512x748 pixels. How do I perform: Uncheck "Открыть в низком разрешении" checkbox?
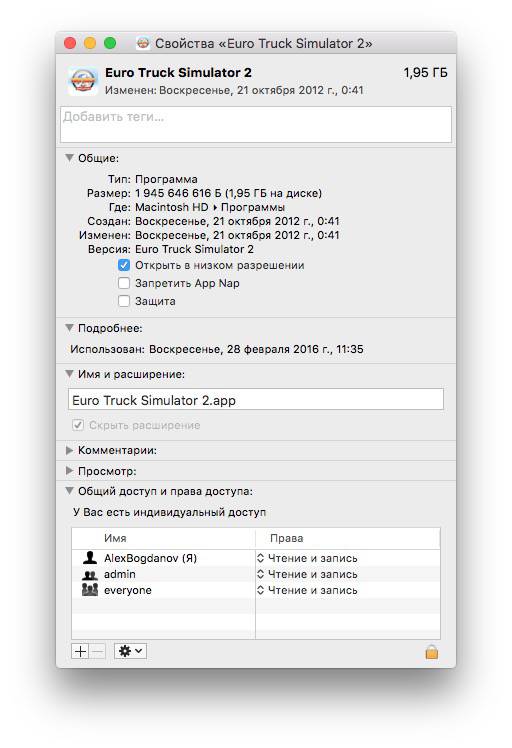coord(124,265)
